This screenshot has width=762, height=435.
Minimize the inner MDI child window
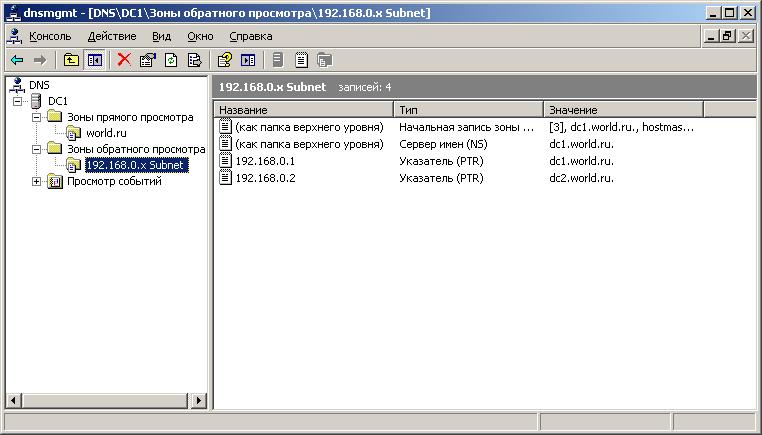(711, 36)
